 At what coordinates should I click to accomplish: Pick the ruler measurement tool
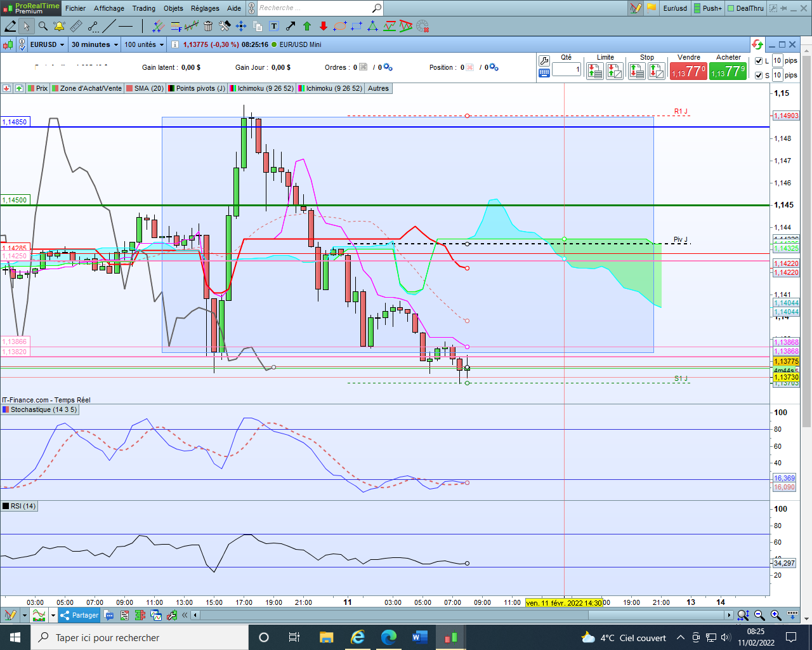(75, 26)
